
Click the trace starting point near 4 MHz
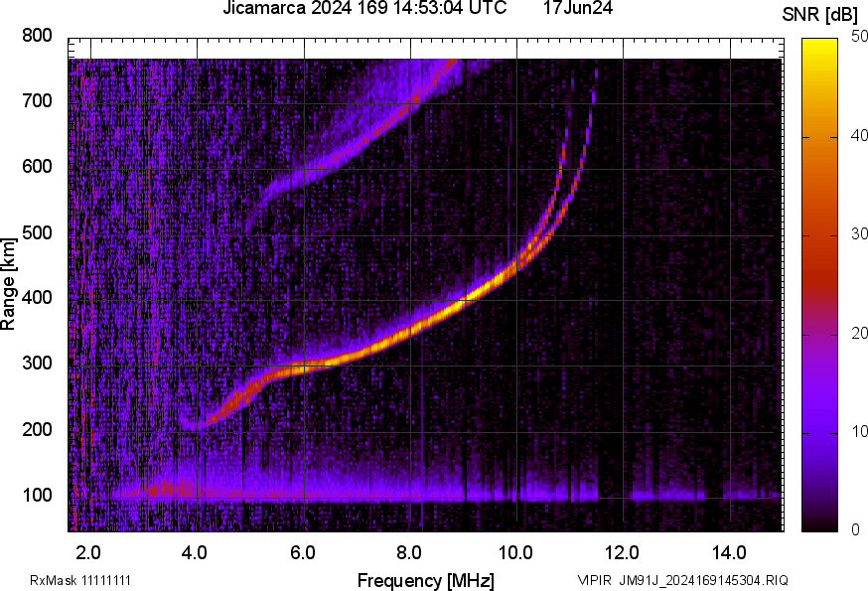[x=197, y=424]
